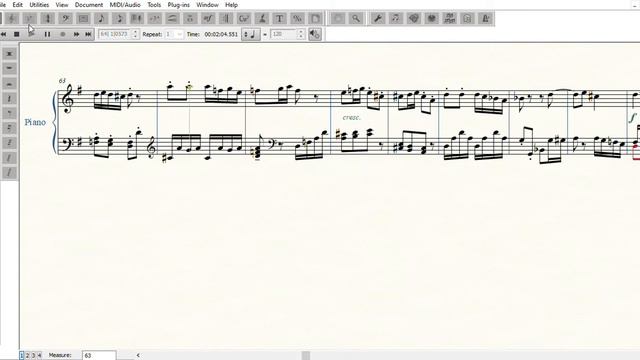Jump playback to the end
This screenshot has width=640, height=360.
pos(88,34)
